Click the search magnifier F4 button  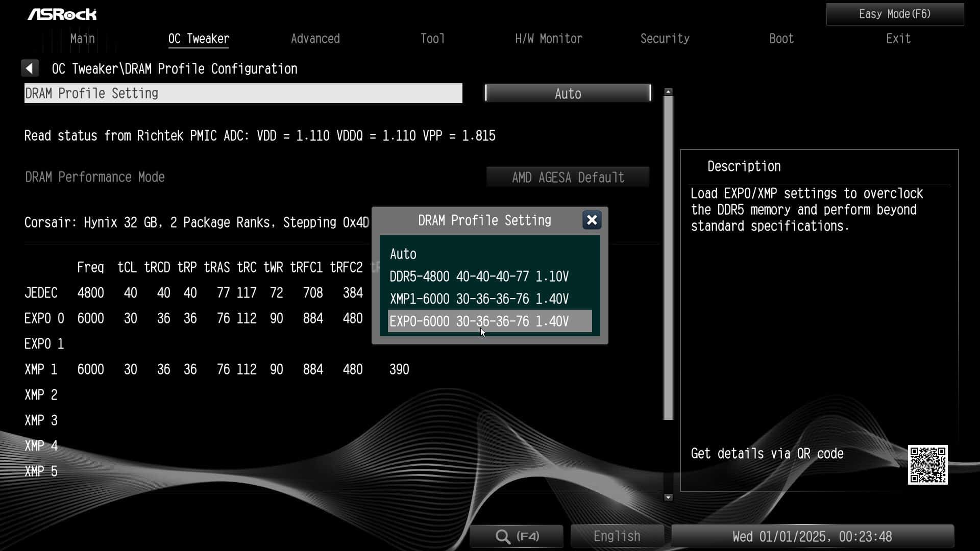[517, 536]
